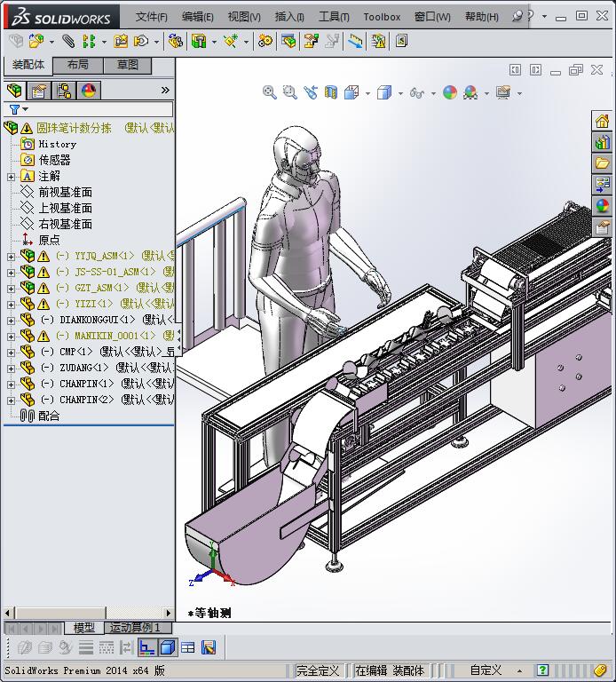Open the 编辑(E) menu
616x682 pixels.
coord(197,17)
